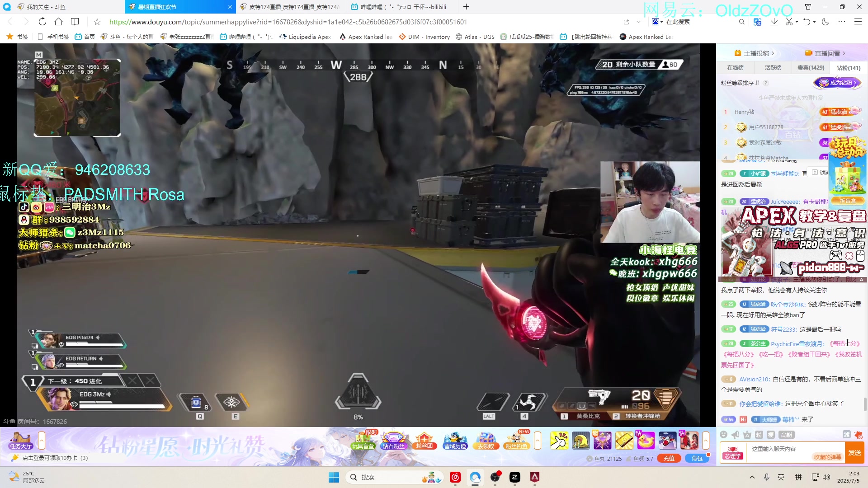Screen dimensions: 868x488
Task: Open the 粉丝团 fan club icon
Action: (424, 441)
